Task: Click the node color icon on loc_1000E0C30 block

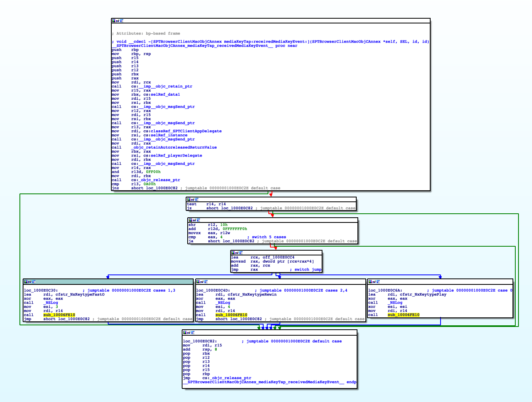Action: pos(26,281)
